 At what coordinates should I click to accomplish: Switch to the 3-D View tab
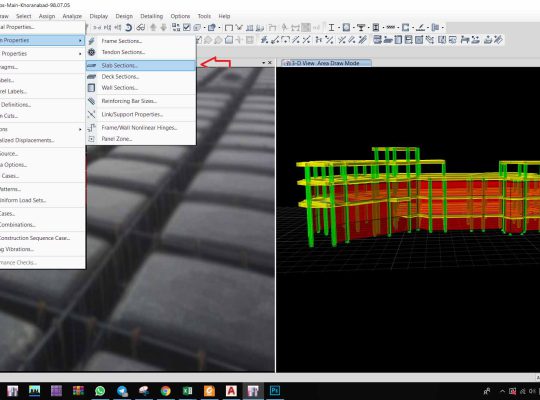pos(326,63)
